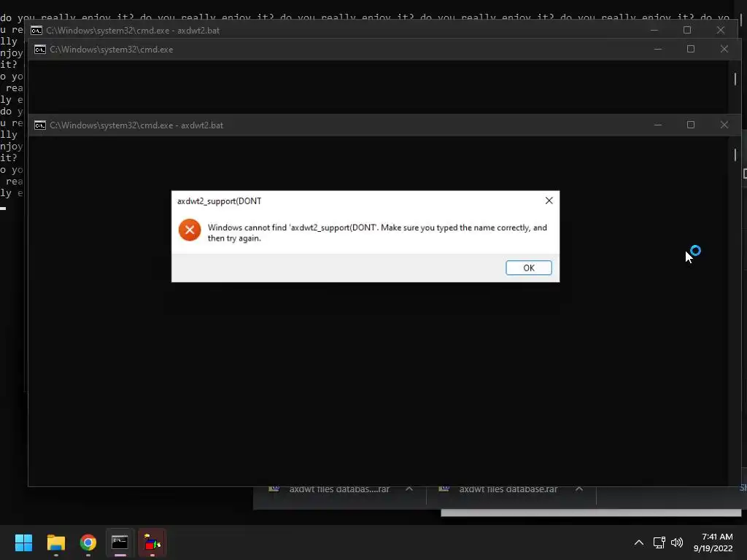This screenshot has width=747, height=560.
Task: Open Google Chrome from the taskbar
Action: tap(88, 542)
